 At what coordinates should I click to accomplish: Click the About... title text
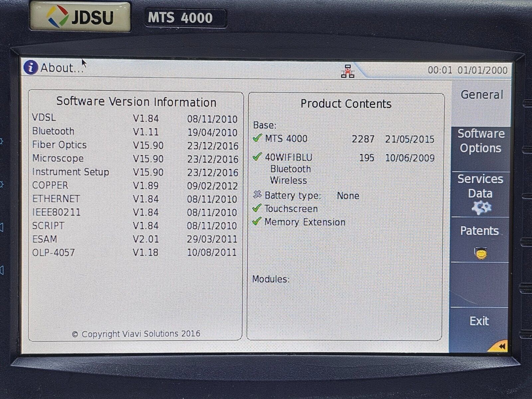(62, 68)
